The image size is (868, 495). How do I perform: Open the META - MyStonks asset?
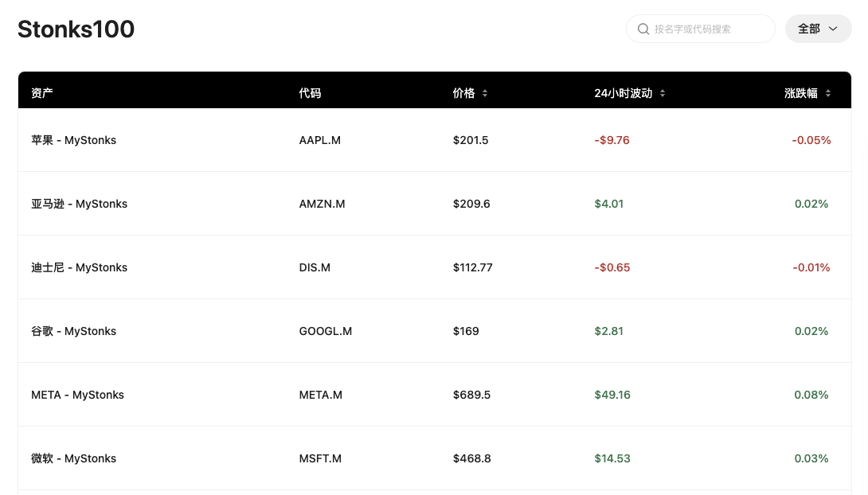[x=78, y=395]
